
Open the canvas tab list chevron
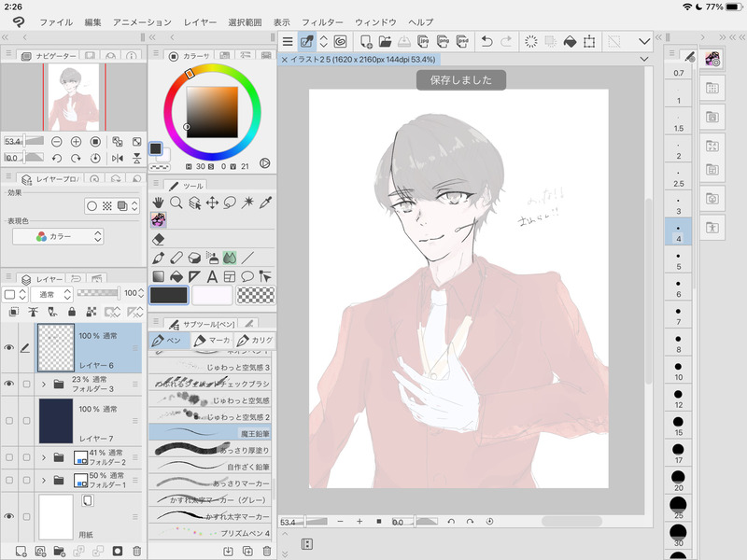tap(644, 59)
